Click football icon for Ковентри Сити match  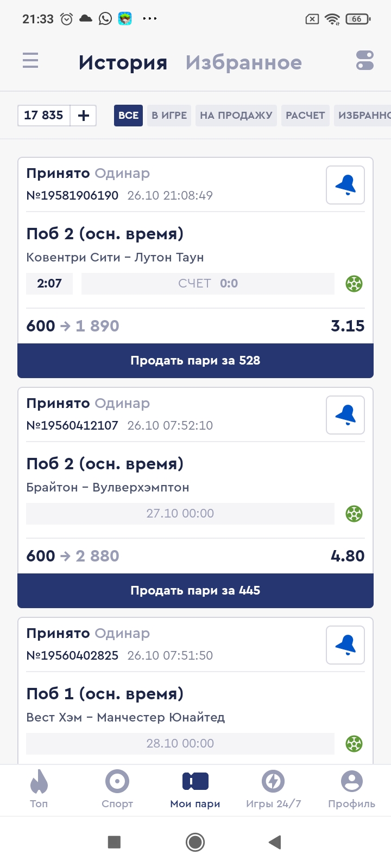click(354, 284)
